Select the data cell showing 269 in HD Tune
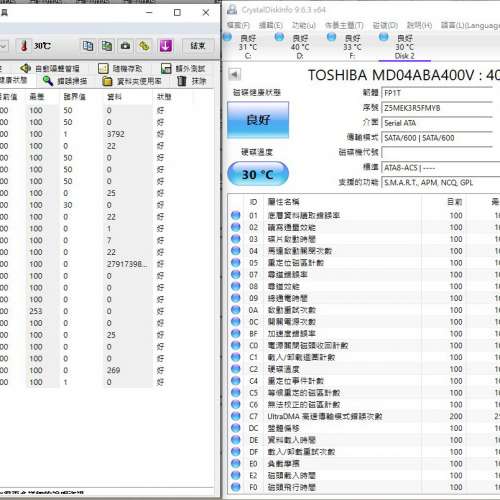The height and width of the screenshot is (500, 500). [113, 370]
